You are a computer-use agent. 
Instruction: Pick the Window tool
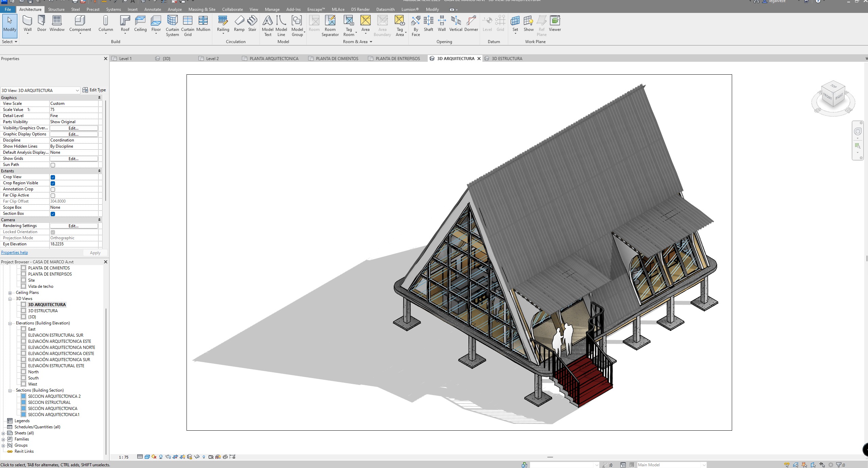57,24
